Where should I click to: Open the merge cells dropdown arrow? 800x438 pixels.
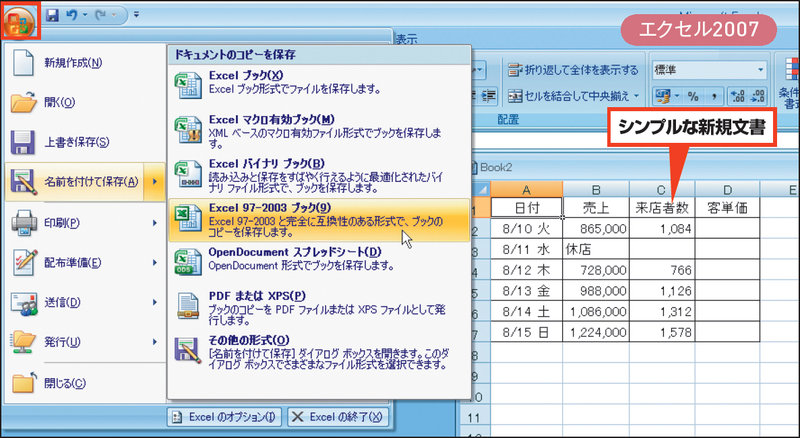point(636,95)
